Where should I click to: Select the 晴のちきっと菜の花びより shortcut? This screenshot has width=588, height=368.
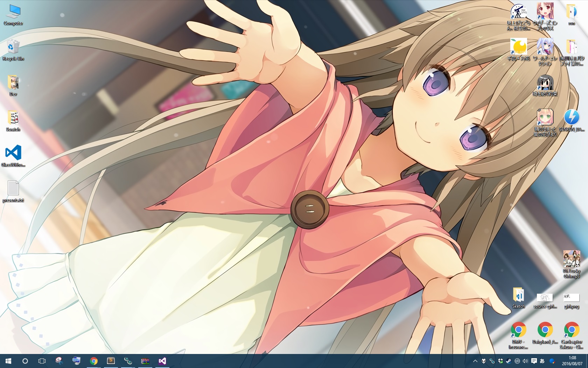coord(545,123)
